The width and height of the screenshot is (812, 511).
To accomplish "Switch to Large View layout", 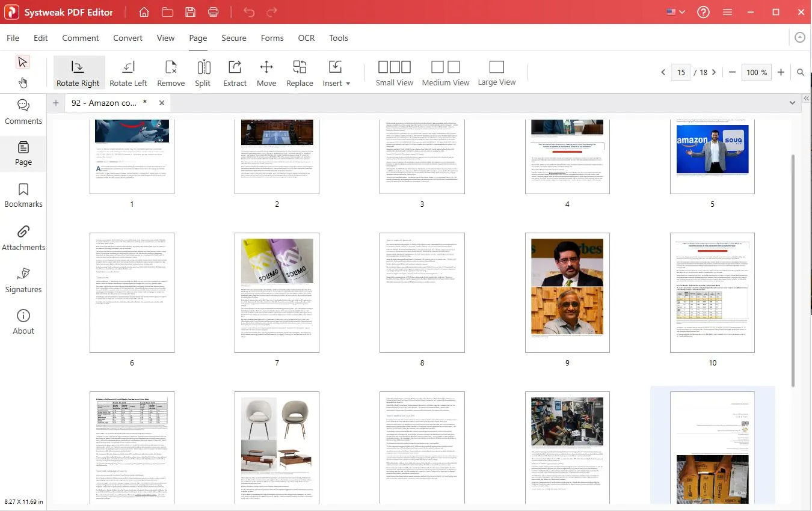I will 496,73.
